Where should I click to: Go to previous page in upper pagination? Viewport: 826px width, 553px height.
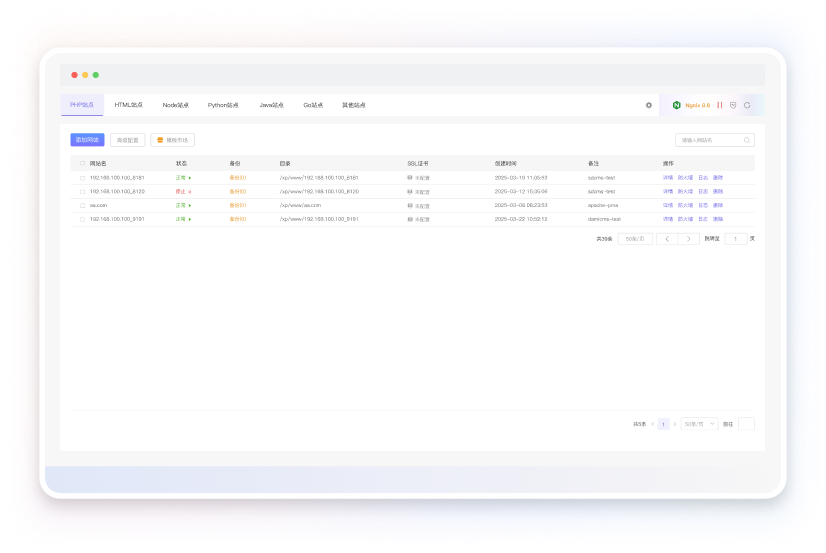[667, 239]
